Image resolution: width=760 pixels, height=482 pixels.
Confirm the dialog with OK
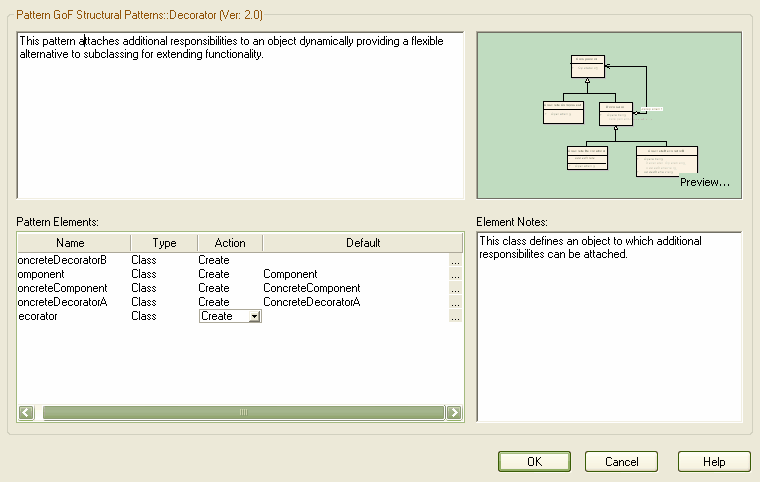[x=534, y=462]
